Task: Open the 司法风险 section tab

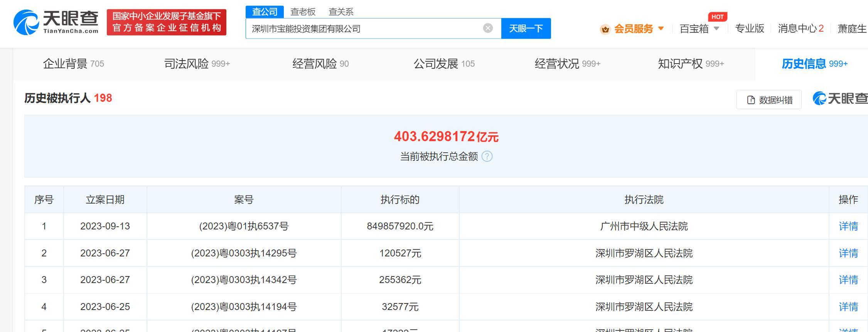Action: click(197, 64)
